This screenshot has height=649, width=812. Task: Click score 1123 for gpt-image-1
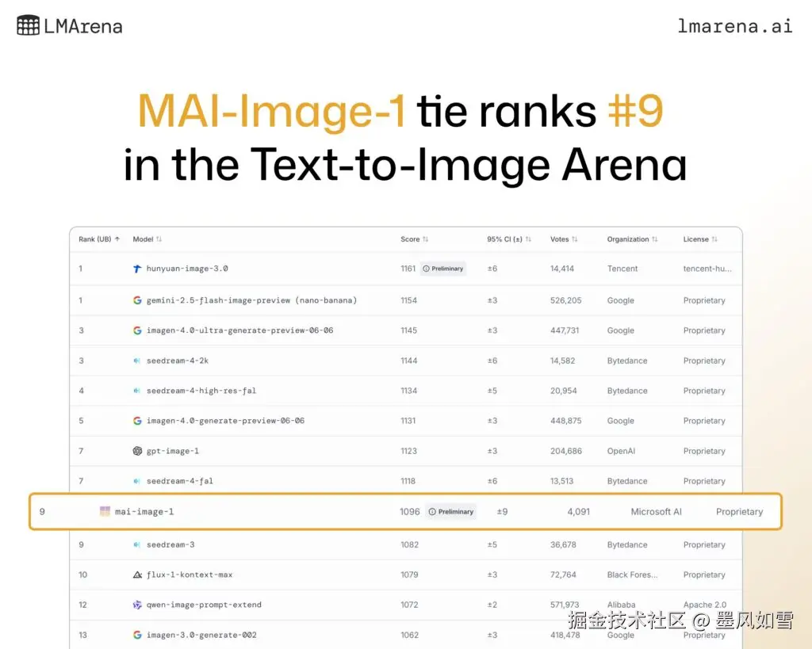point(408,451)
